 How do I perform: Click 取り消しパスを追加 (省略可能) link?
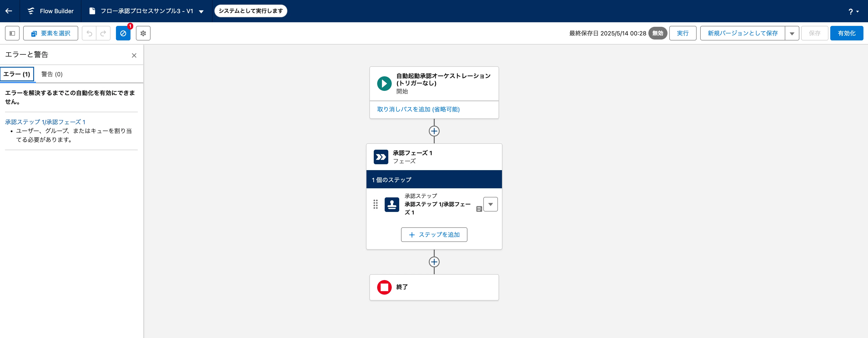[x=418, y=109]
